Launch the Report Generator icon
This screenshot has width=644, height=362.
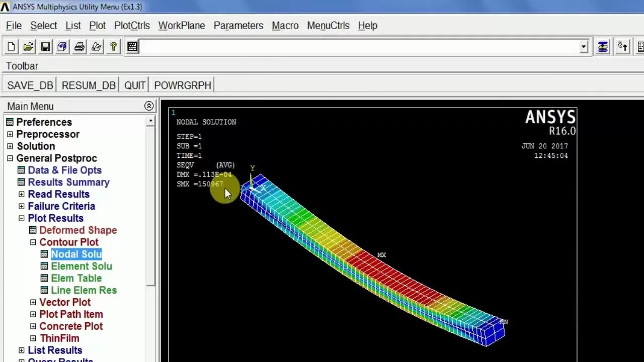coord(97,47)
